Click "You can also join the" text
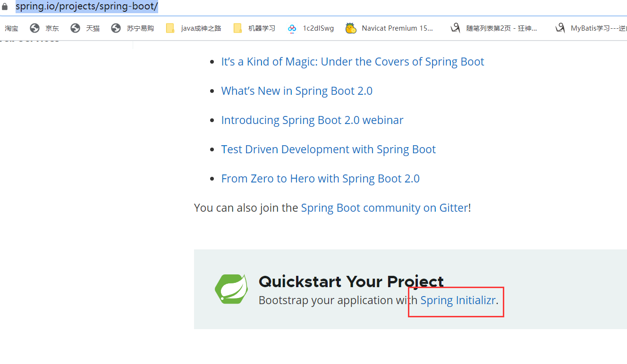 246,208
